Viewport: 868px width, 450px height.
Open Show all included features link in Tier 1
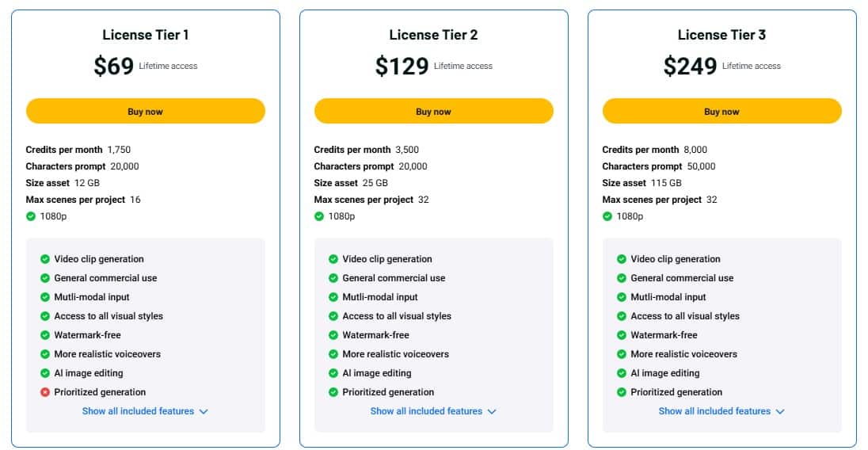tap(138, 411)
